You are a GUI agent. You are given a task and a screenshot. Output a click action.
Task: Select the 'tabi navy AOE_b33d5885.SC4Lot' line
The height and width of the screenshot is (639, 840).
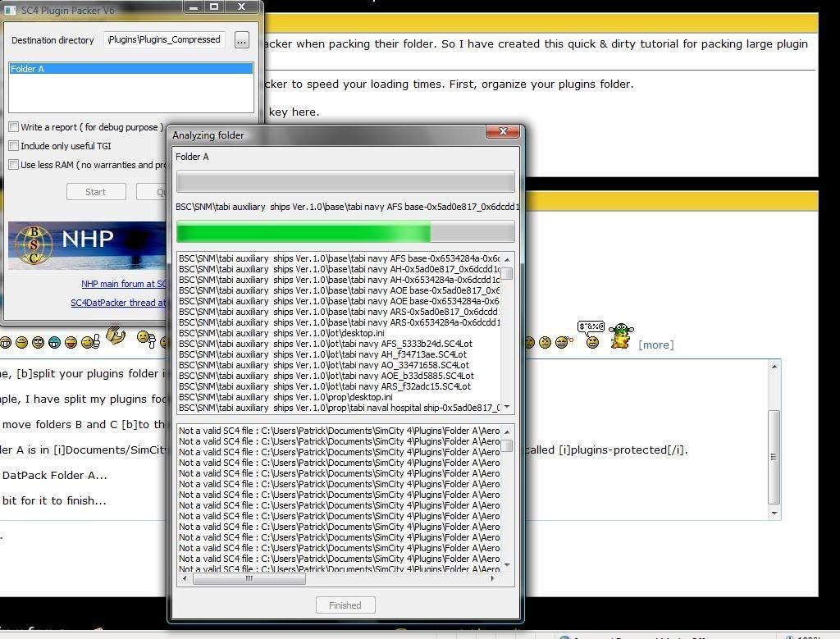339,376
